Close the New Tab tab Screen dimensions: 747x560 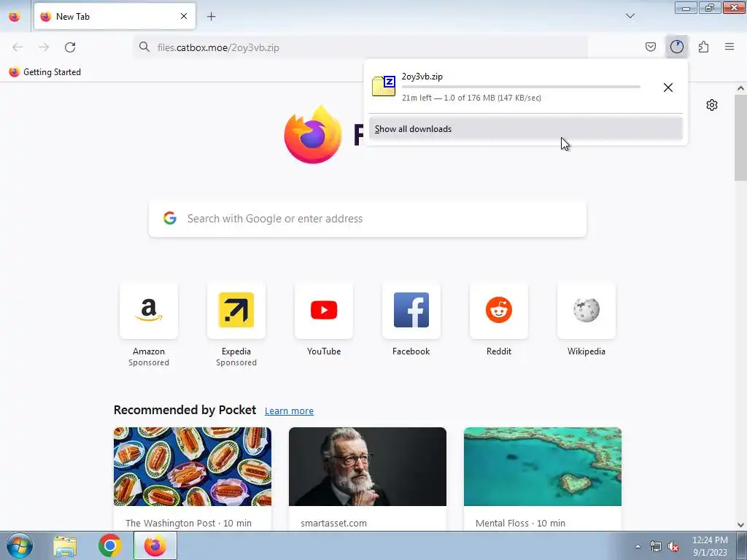[183, 16]
